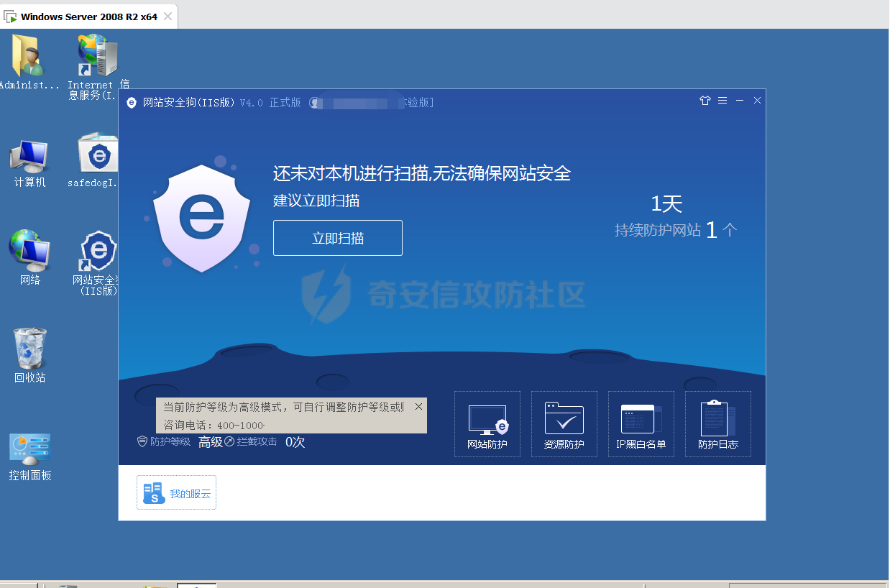
Task: Click the 立即扫描 scan now button
Action: coord(338,238)
